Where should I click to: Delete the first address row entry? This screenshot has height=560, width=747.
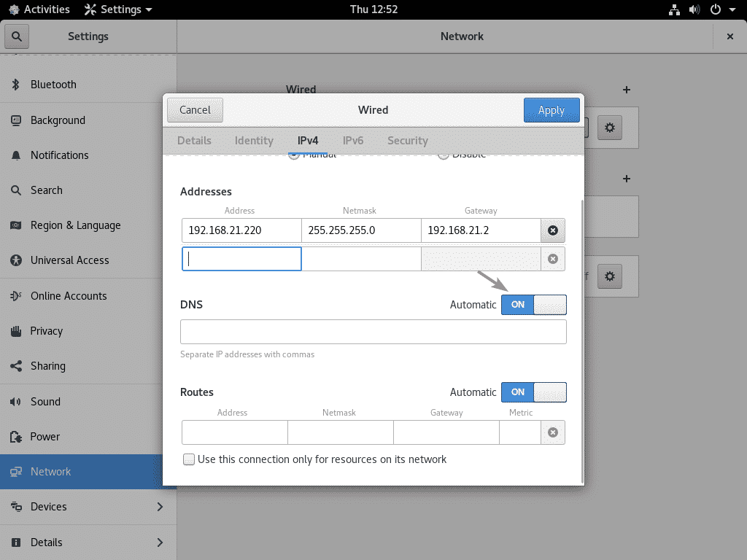click(x=553, y=230)
